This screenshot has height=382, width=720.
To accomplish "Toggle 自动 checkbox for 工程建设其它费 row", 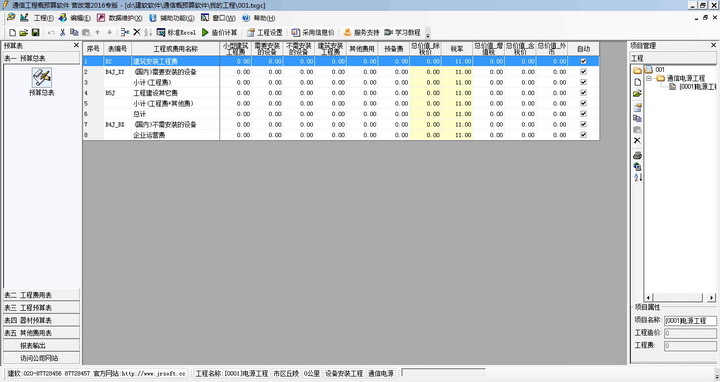I will tap(583, 93).
